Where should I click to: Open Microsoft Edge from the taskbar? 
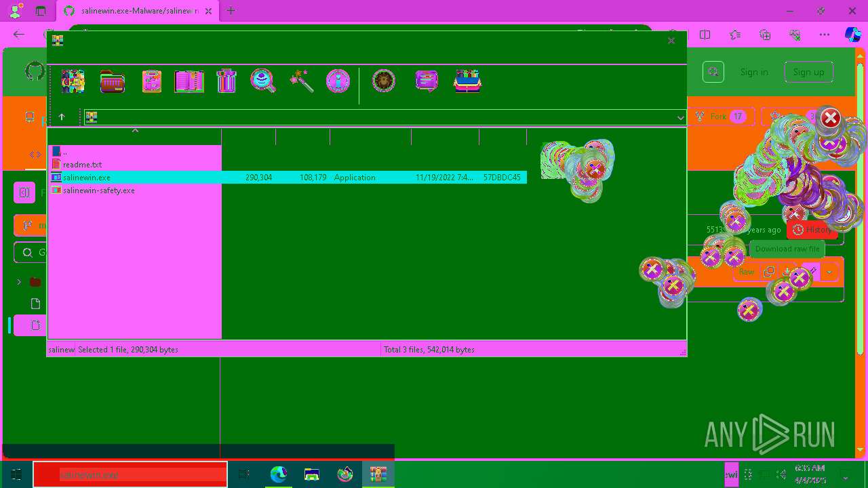pyautogui.click(x=279, y=474)
